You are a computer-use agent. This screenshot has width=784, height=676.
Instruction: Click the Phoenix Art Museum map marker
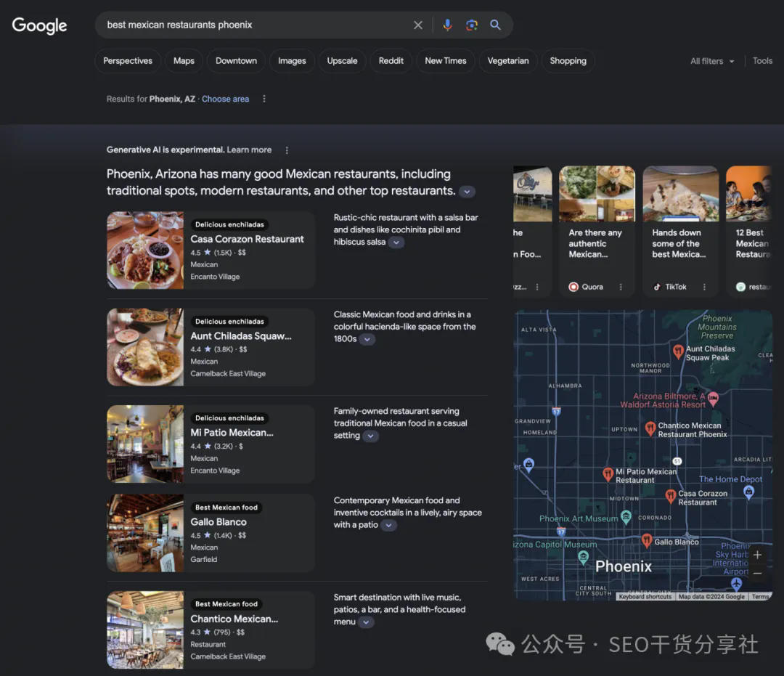coord(626,517)
